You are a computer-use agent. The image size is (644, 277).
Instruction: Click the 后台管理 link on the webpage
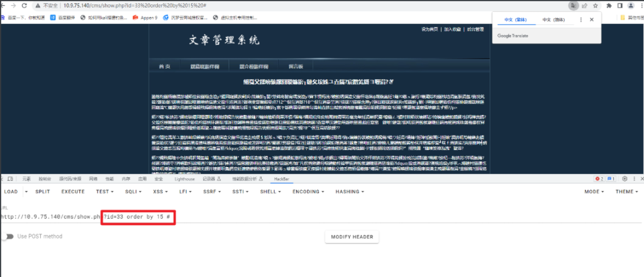[x=475, y=29]
